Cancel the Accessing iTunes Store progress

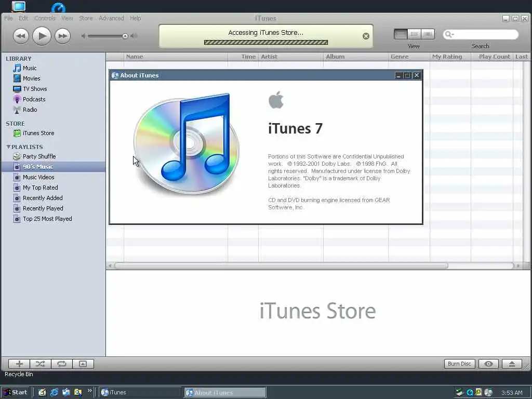coord(366,36)
